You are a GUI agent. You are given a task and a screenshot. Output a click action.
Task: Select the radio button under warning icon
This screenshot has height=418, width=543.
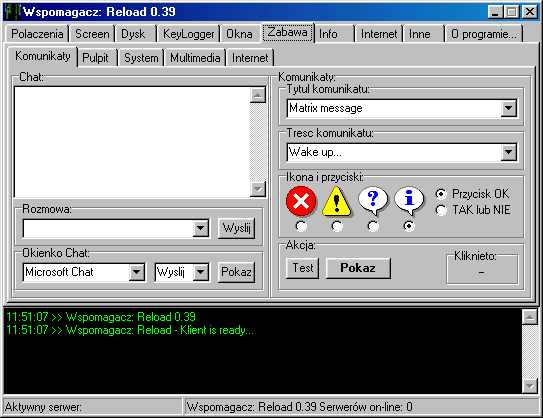click(x=337, y=226)
